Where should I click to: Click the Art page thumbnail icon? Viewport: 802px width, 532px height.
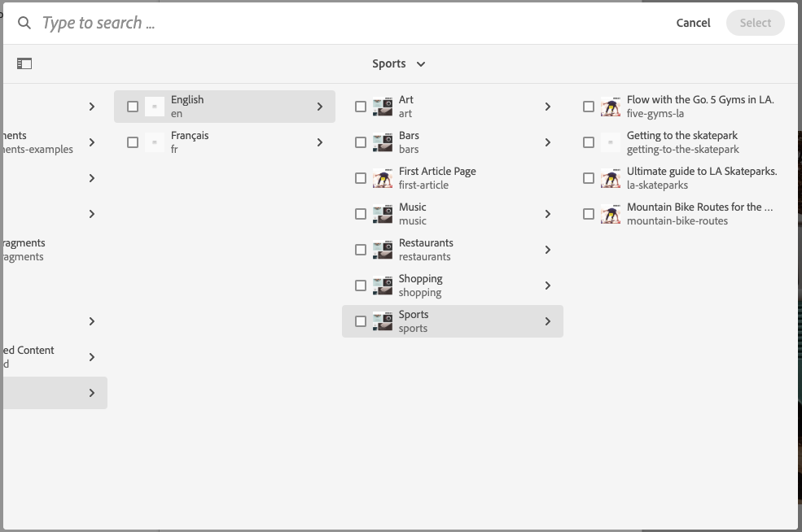[x=383, y=107]
